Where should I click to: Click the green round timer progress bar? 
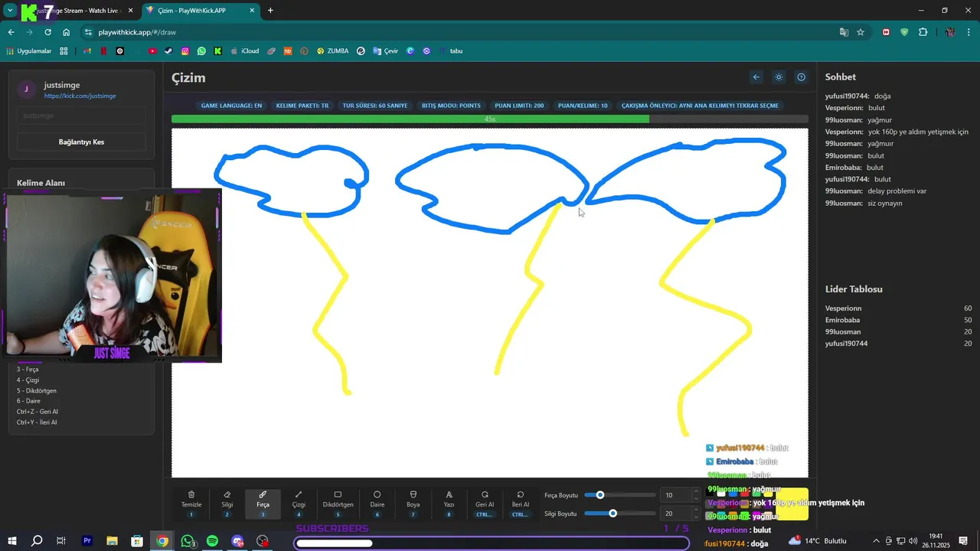[490, 119]
